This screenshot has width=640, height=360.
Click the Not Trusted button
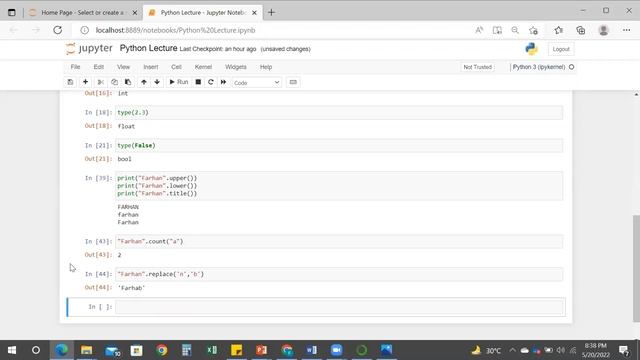click(478, 67)
